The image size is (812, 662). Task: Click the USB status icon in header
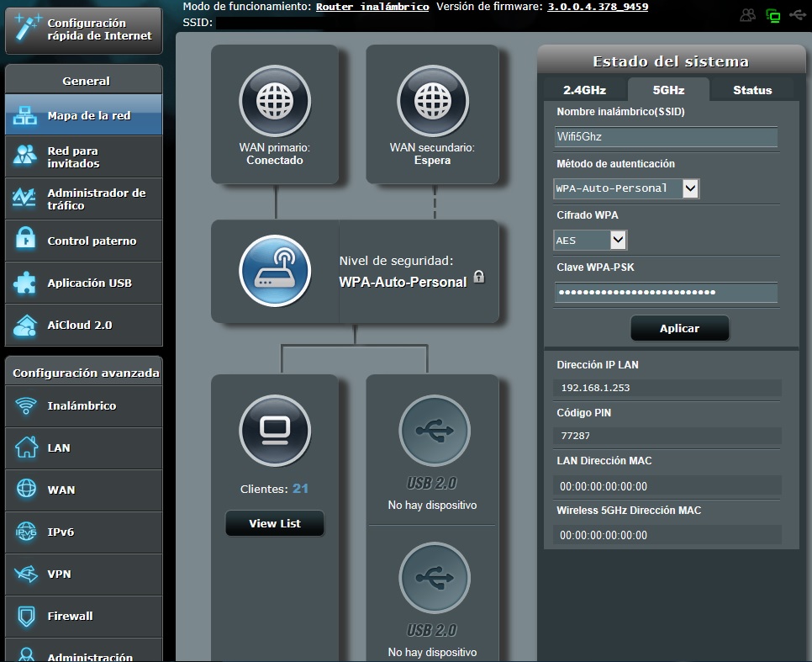[797, 15]
